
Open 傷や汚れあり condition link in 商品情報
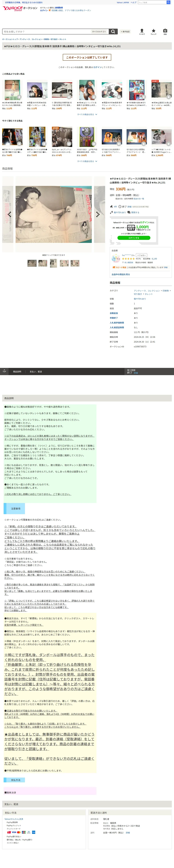click(x=140, y=299)
